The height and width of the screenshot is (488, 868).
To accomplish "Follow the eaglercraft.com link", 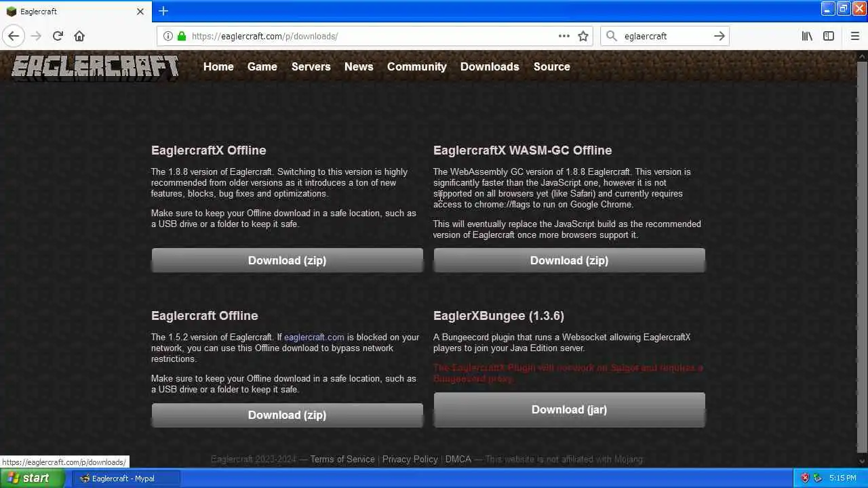I will click(314, 337).
